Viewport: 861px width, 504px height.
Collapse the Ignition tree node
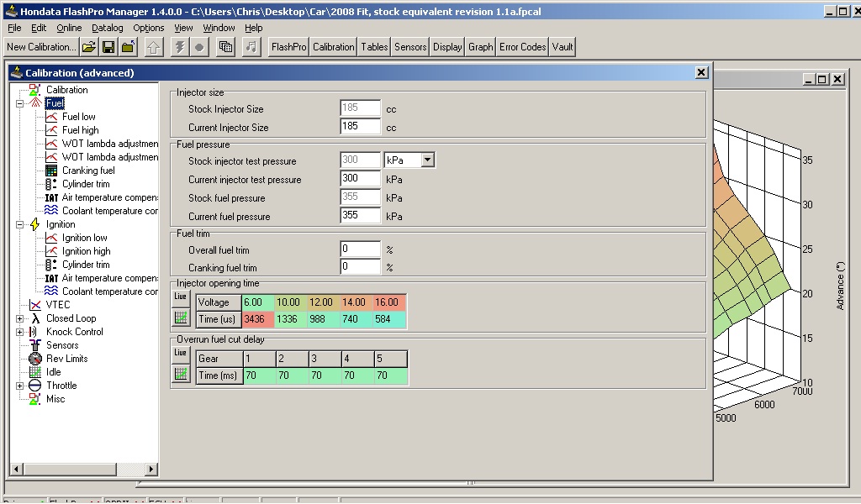(x=20, y=224)
